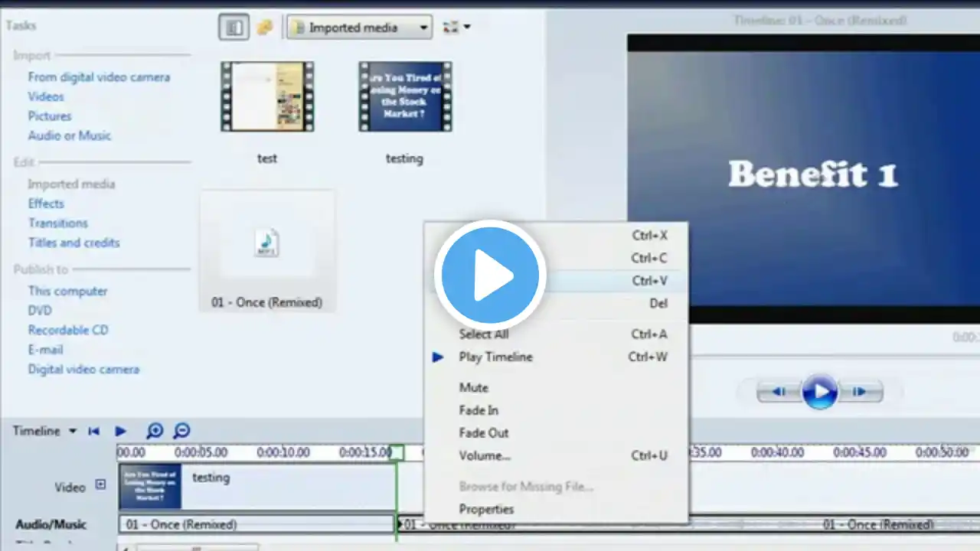Screen dimensions: 980x551
Task: Publish to Digital video camera
Action: pyautogui.click(x=83, y=369)
